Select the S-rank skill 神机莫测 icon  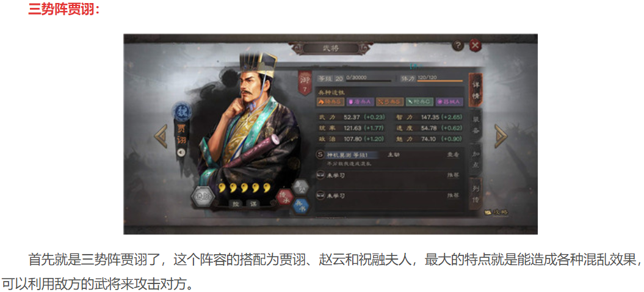tap(320, 155)
